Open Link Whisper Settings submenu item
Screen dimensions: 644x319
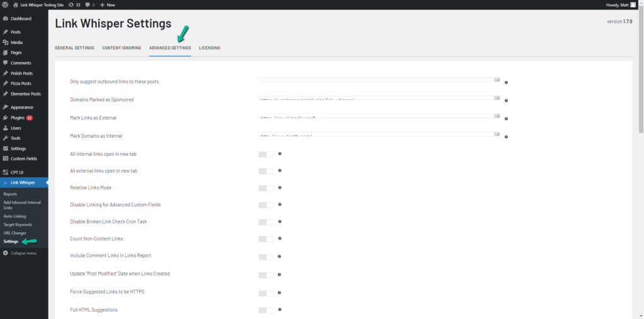pyautogui.click(x=11, y=242)
